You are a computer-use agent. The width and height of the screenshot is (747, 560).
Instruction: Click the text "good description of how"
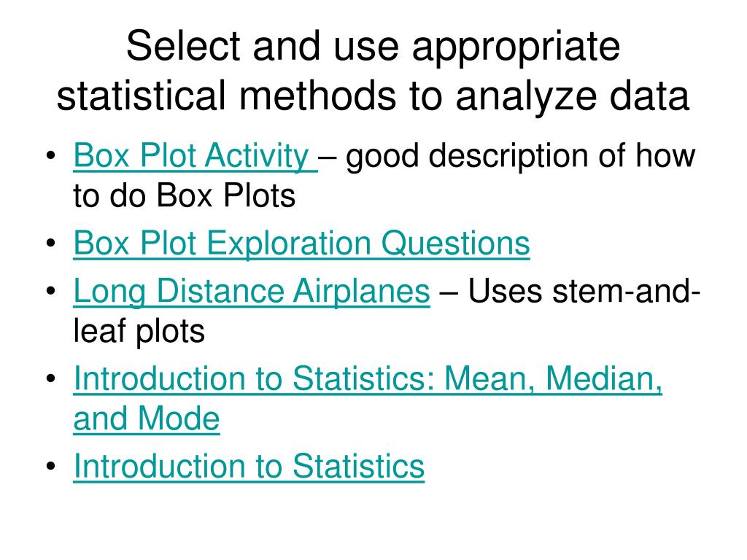pyautogui.click(x=520, y=156)
